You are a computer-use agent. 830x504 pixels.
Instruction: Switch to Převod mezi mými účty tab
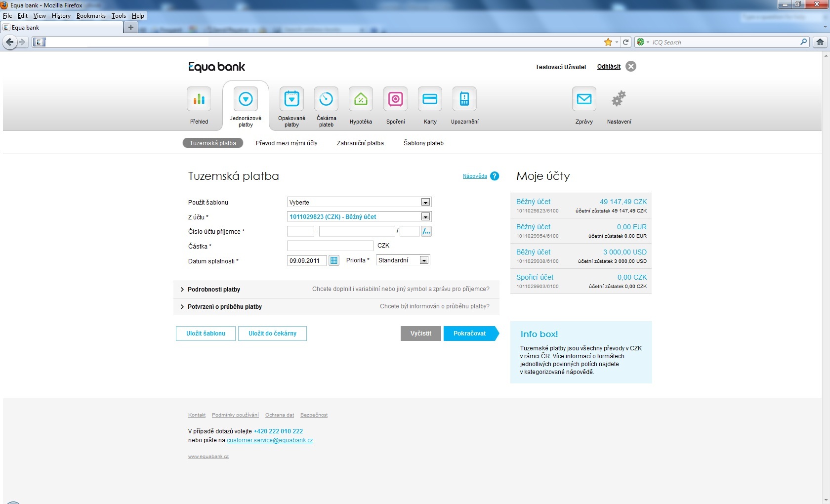coord(287,143)
